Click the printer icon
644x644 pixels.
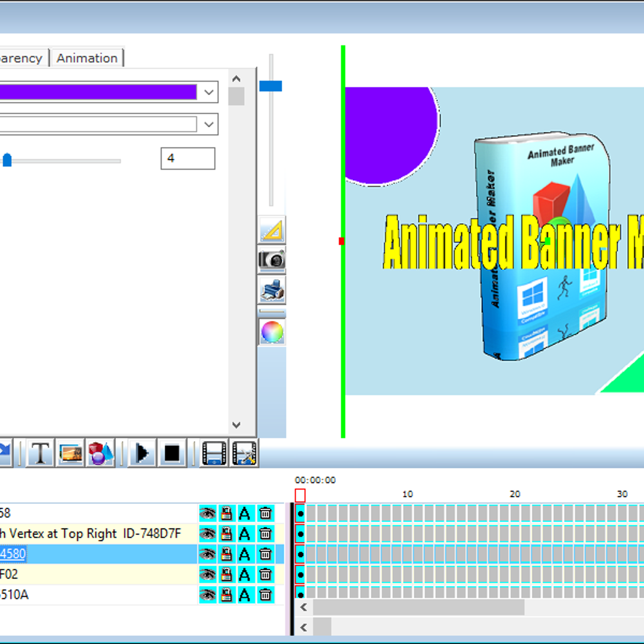click(x=272, y=290)
